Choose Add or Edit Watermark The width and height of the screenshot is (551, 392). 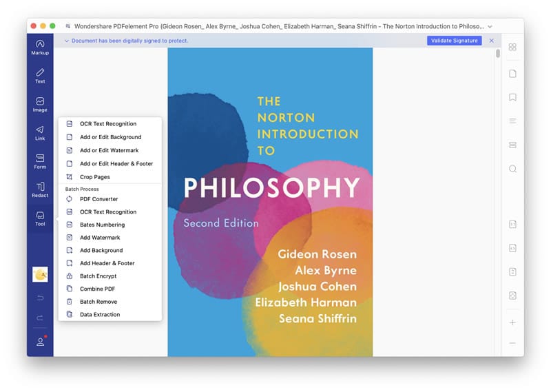coord(110,150)
